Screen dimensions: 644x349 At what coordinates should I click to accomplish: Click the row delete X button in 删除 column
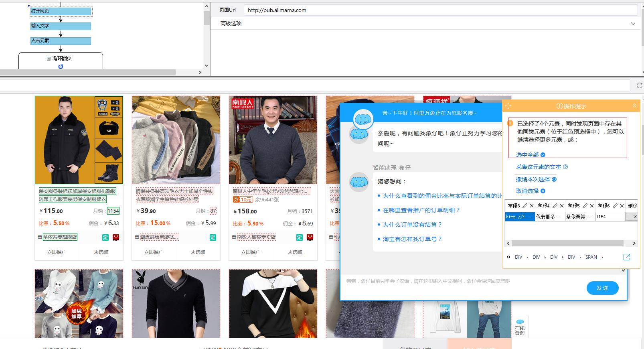[632, 217]
